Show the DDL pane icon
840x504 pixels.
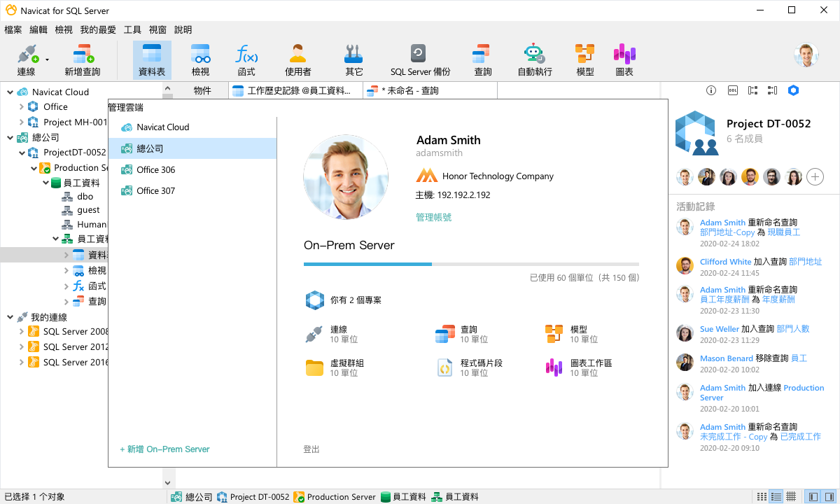pos(732,90)
